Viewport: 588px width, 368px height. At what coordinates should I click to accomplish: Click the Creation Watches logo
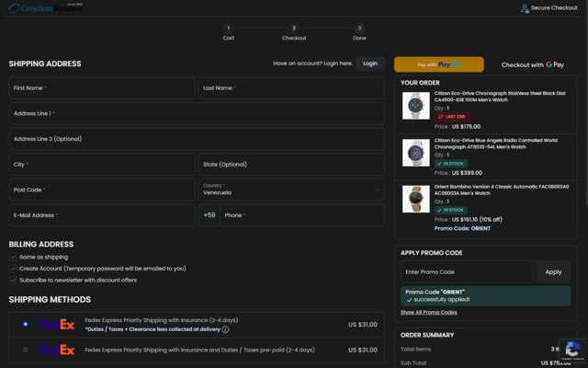click(45, 8)
